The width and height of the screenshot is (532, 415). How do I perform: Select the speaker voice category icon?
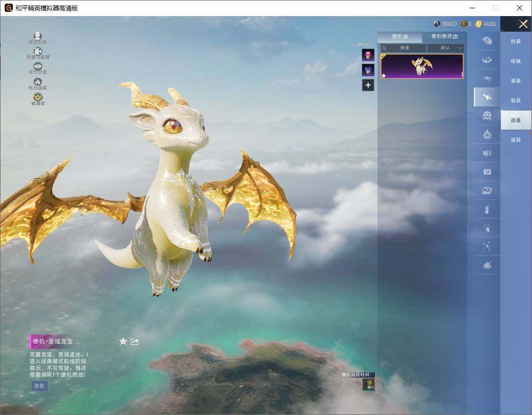click(487, 154)
